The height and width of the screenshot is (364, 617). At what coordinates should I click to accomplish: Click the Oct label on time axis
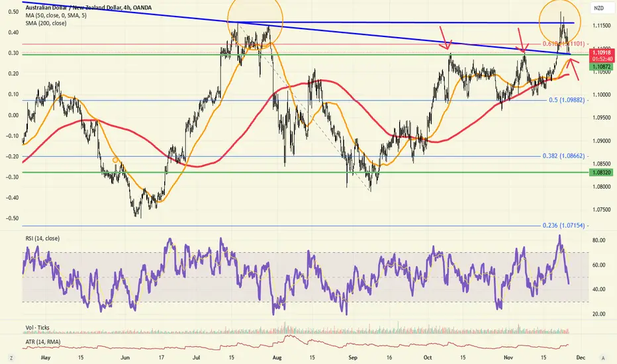pos(428,357)
